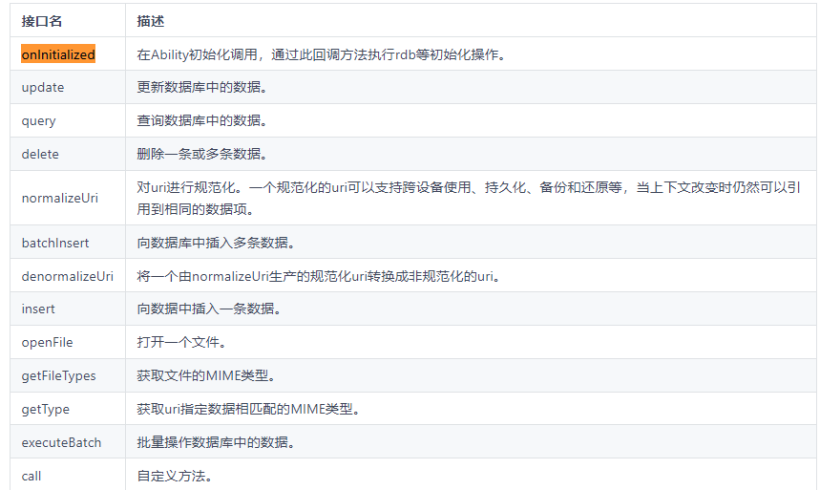Click the 描述 column header
This screenshot has width=820, height=490.
(x=150, y=21)
